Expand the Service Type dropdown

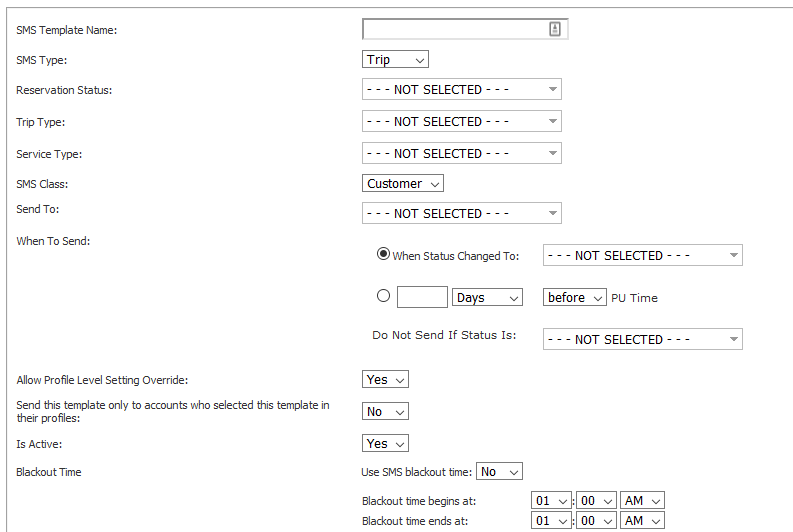(x=461, y=154)
